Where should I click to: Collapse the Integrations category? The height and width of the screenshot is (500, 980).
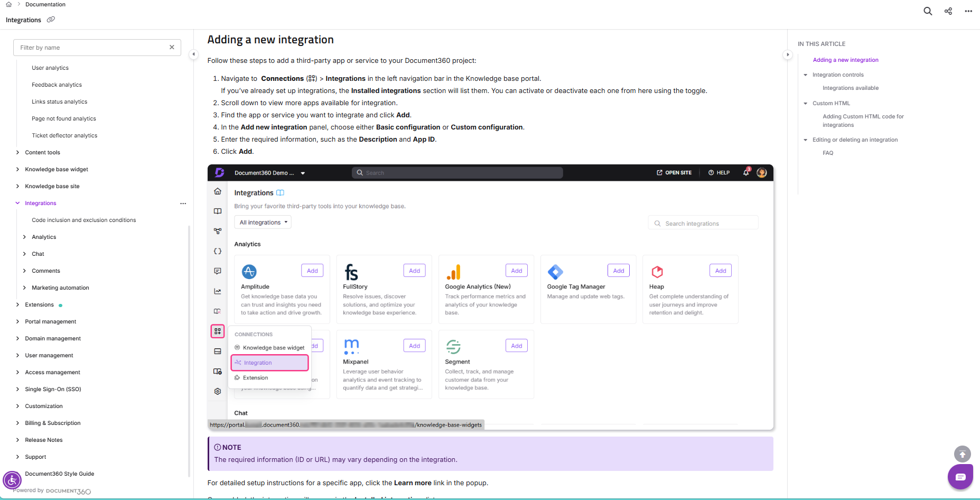tap(18, 203)
